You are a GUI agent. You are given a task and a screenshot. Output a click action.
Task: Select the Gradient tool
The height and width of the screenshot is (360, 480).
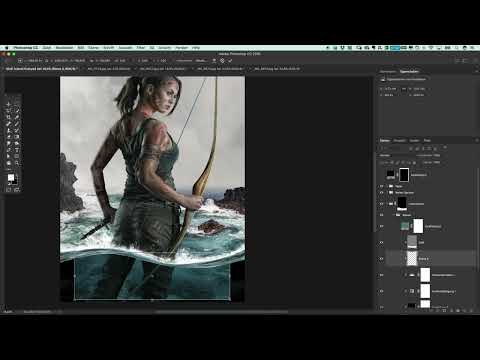(x=17, y=137)
